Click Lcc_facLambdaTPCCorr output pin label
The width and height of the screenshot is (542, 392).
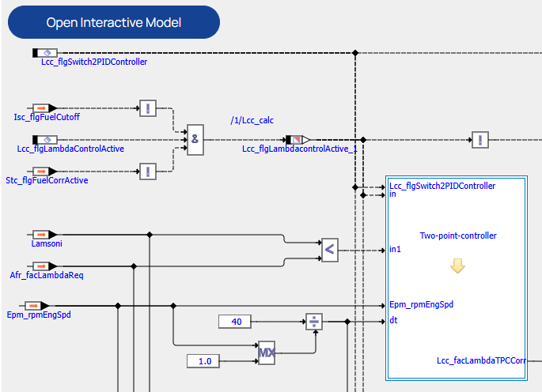(481, 360)
